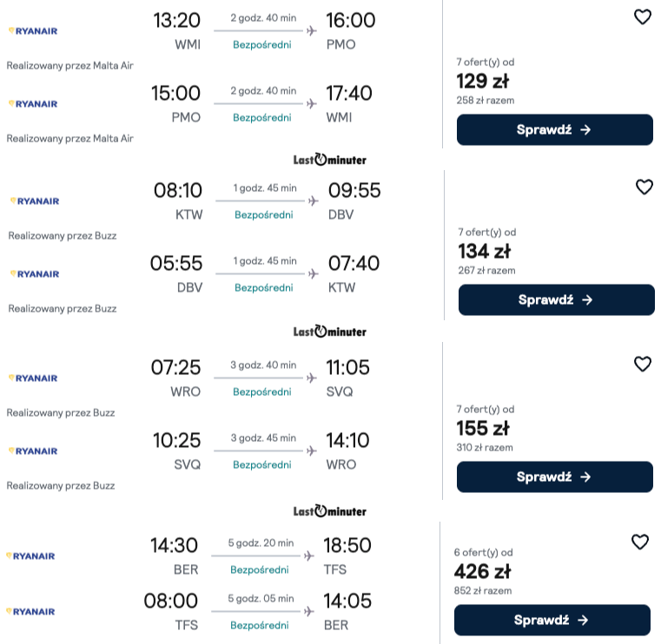This screenshot has height=644, width=661.
Task: Click the 129 zł price text
Action: click(483, 81)
